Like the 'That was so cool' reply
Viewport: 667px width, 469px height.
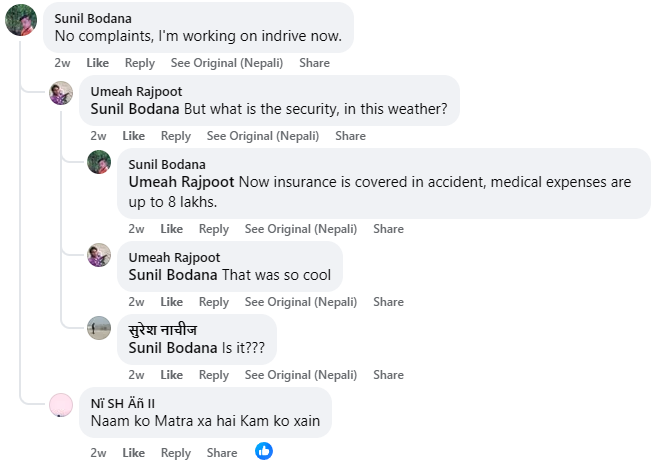point(172,302)
